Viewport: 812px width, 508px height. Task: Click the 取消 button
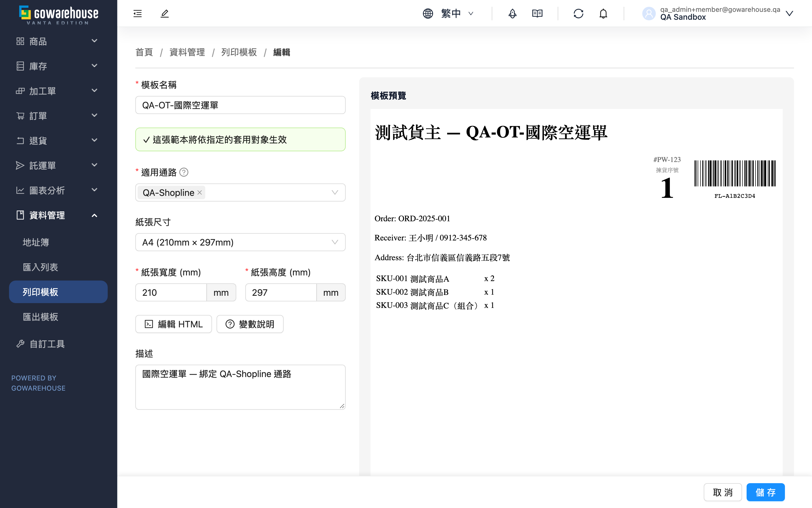(722, 492)
